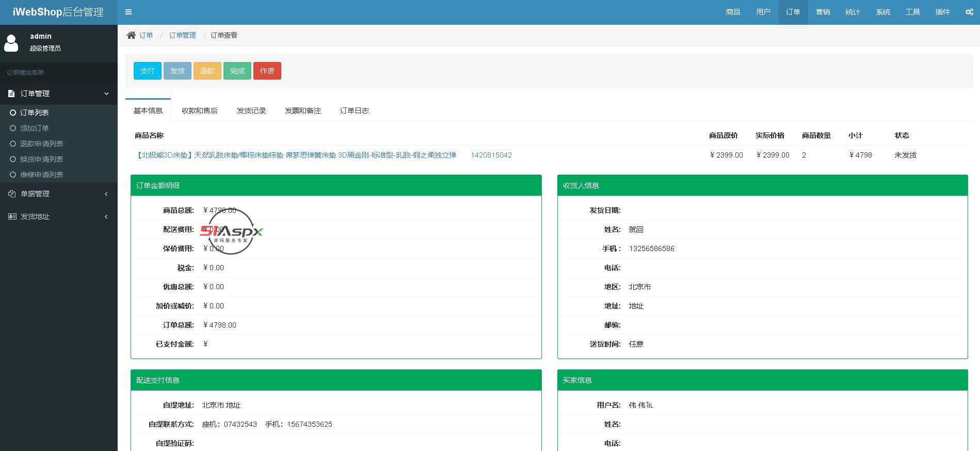The image size is (980, 451).
Task: Open the 北极熊3D床垫 product link
Action: pyautogui.click(x=296, y=155)
